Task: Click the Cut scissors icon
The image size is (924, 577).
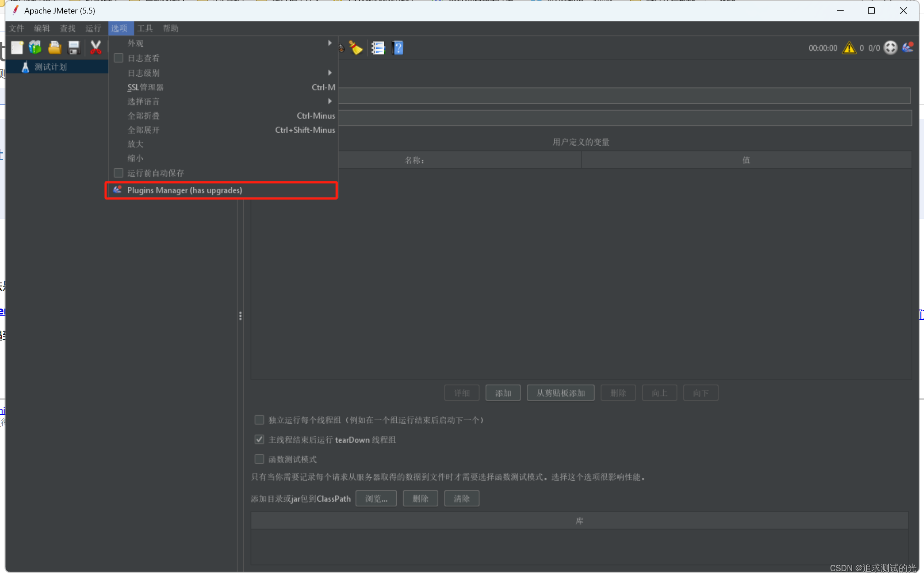Action: coord(96,47)
